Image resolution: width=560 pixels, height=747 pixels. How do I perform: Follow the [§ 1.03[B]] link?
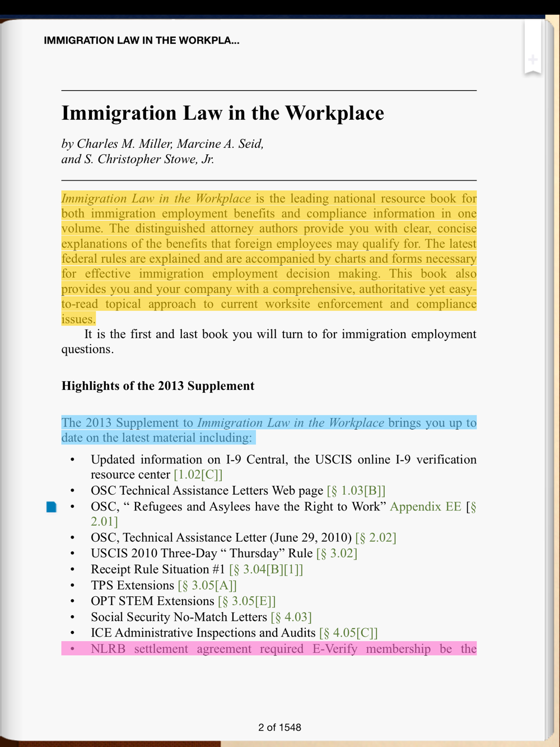pyautogui.click(x=356, y=491)
